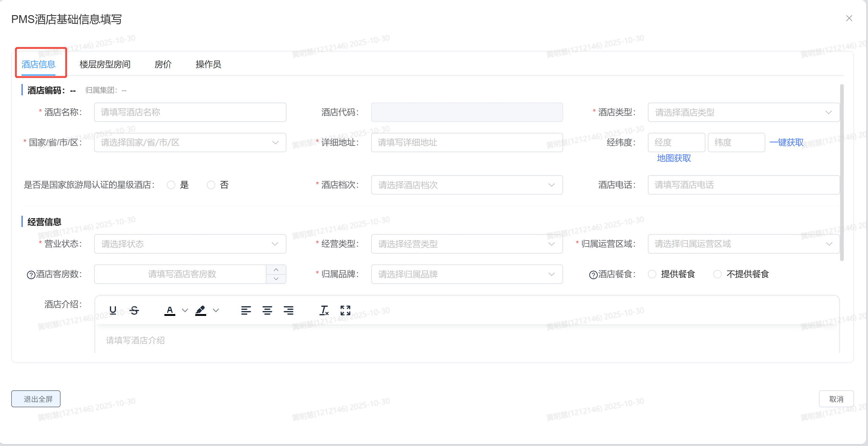Viewport: 868px width, 446px height.
Task: Expand the editor to fullscreen
Action: (x=345, y=310)
